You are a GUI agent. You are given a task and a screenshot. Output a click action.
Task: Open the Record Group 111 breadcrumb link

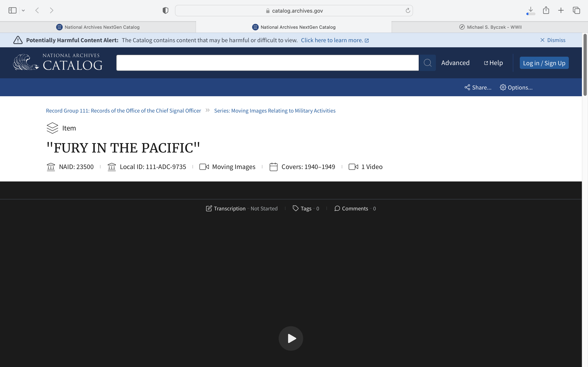click(x=124, y=111)
